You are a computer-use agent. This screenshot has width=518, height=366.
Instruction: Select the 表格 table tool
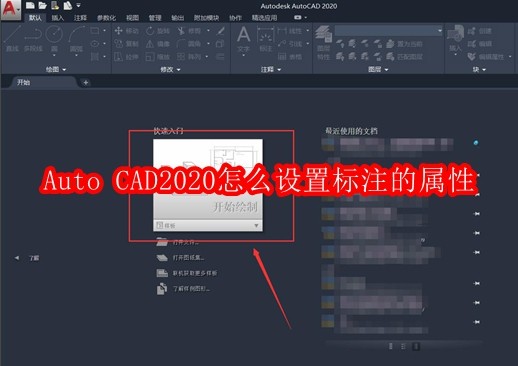[x=290, y=57]
